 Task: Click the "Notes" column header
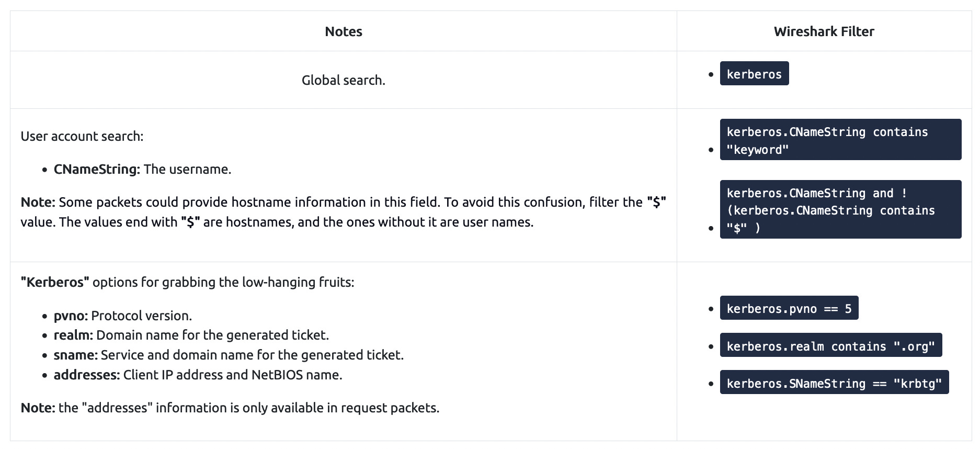coord(343,31)
